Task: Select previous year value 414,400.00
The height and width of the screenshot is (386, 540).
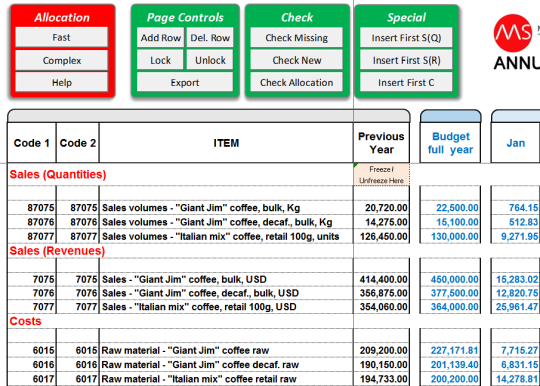Action: tap(381, 279)
